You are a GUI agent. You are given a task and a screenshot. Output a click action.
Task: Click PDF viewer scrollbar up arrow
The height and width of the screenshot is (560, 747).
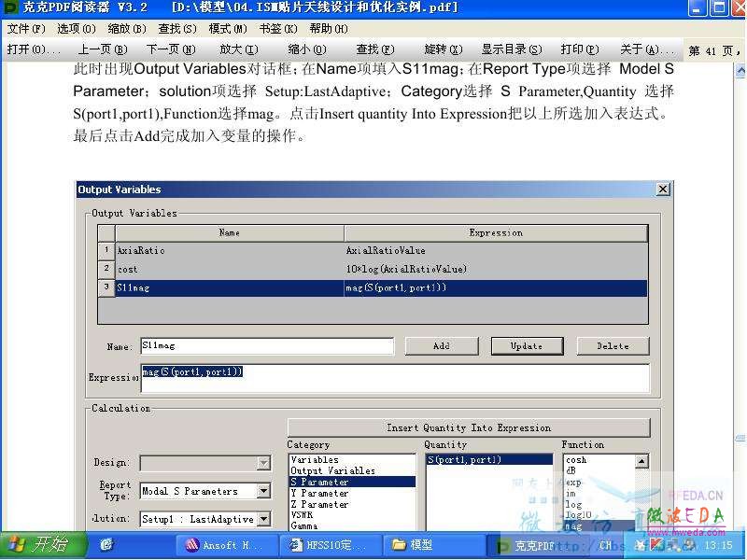pyautogui.click(x=740, y=71)
